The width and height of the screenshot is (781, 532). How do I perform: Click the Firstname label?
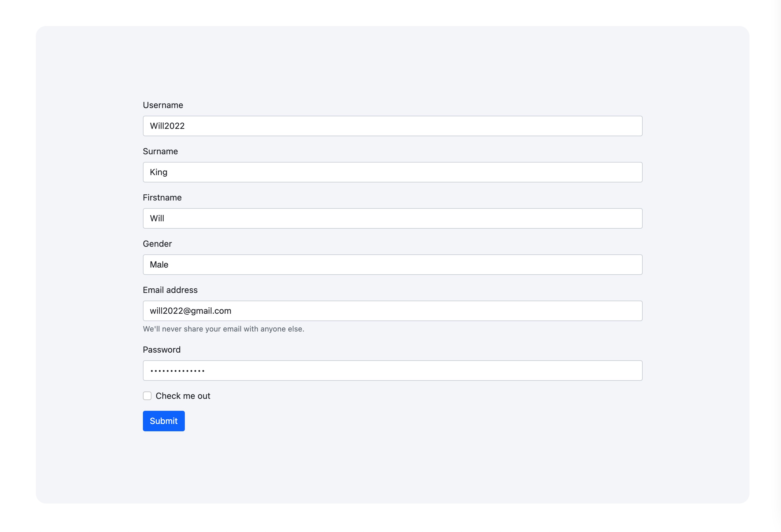[162, 198]
